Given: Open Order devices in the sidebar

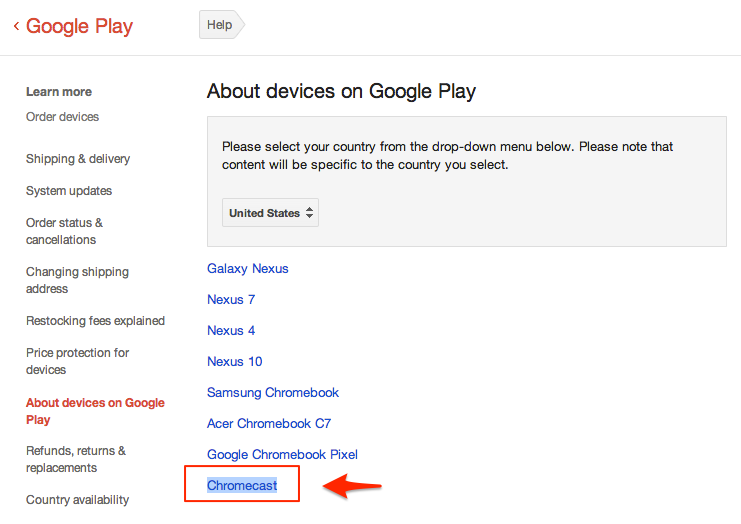Looking at the screenshot, I should tap(62, 117).
